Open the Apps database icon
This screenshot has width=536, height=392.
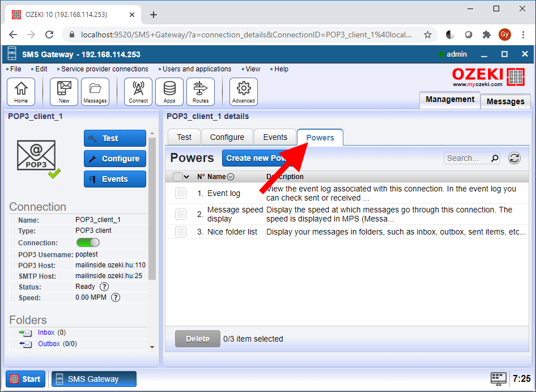point(169,92)
